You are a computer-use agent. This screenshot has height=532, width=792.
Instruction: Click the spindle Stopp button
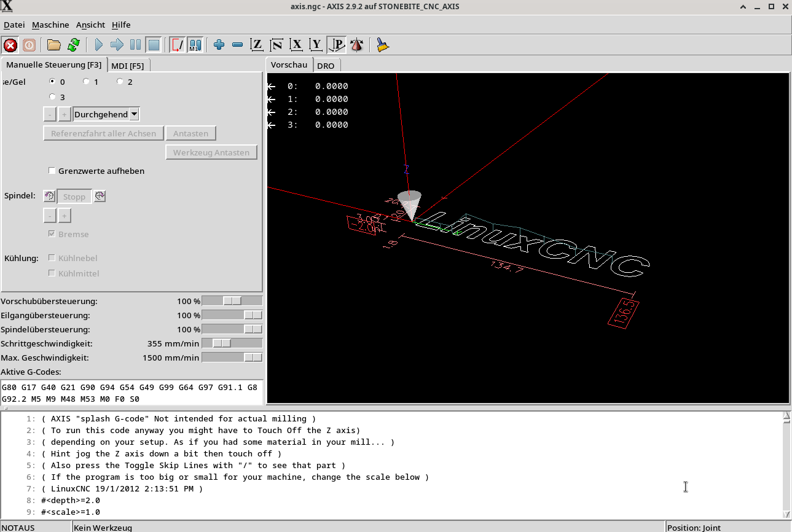(x=74, y=197)
